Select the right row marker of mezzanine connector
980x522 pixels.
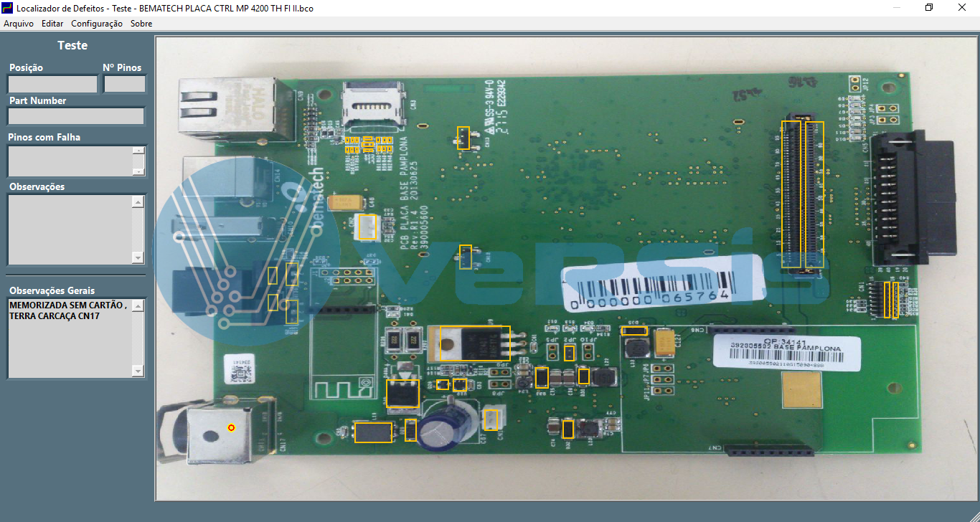pyautogui.click(x=814, y=194)
